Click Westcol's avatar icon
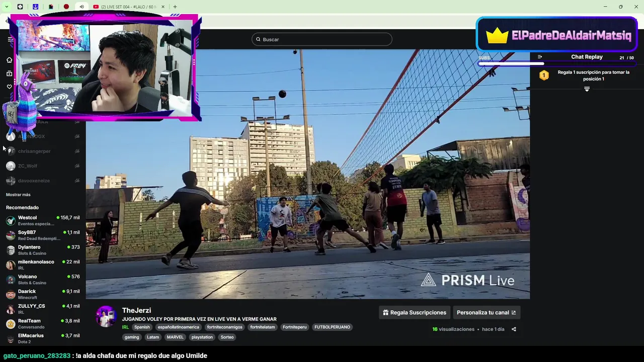This screenshot has height=362, width=644. [x=11, y=221]
